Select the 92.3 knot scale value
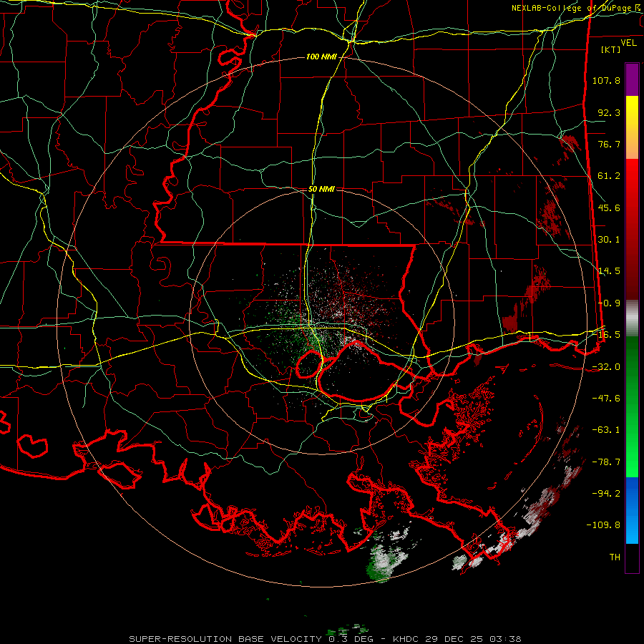 click(609, 112)
